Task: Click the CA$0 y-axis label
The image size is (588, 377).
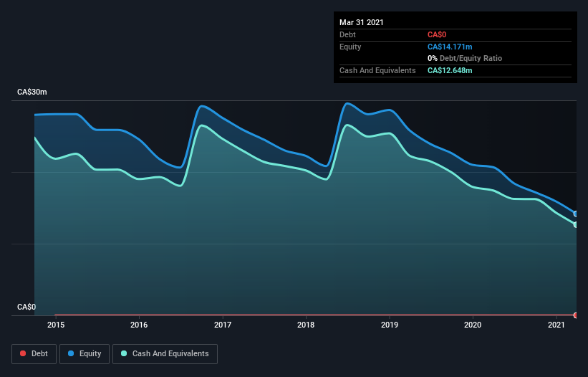Action: coord(26,307)
